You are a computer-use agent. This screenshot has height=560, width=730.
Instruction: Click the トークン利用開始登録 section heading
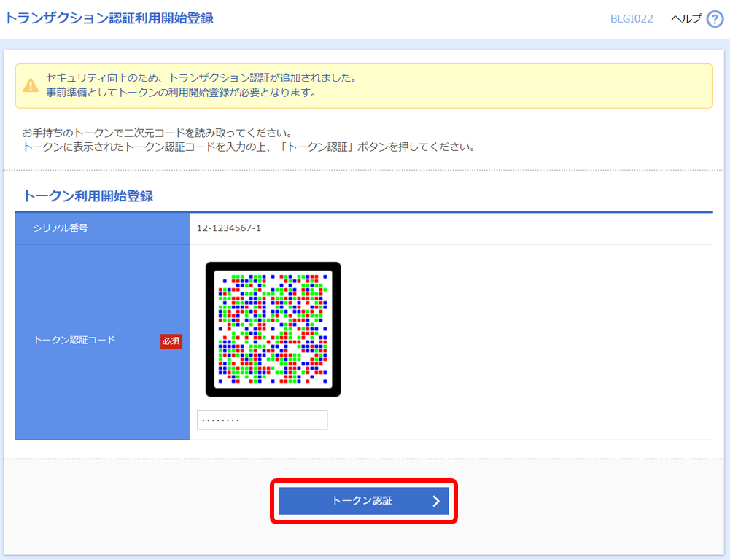(88, 196)
